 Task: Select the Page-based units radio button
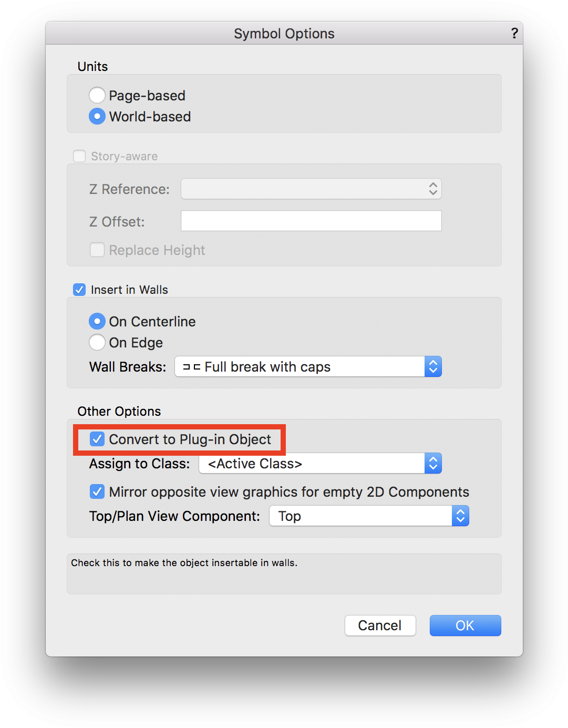click(x=97, y=95)
